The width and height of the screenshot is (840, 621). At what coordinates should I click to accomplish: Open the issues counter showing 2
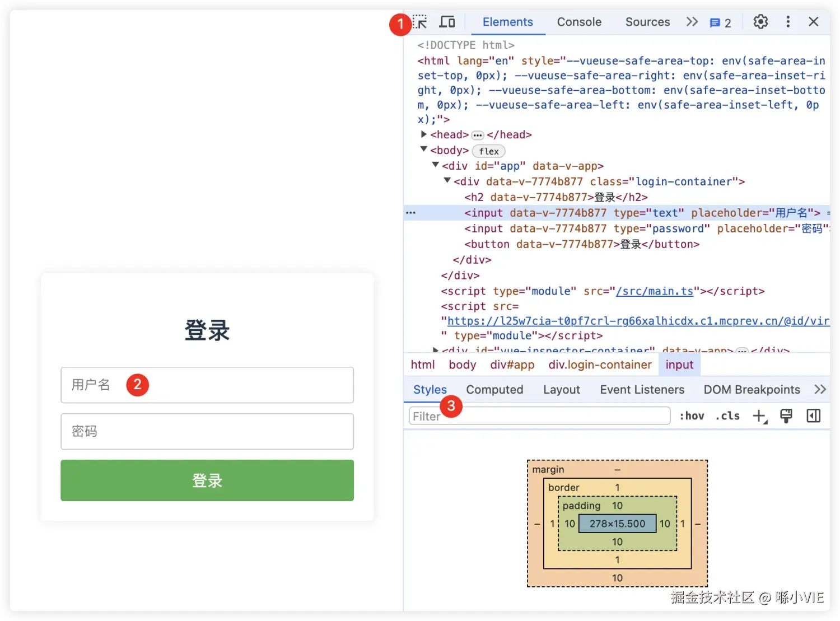pyautogui.click(x=721, y=23)
